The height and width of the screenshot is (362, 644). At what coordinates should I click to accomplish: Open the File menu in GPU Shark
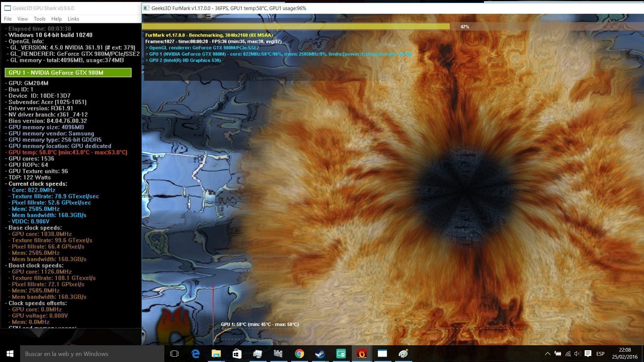7,19
